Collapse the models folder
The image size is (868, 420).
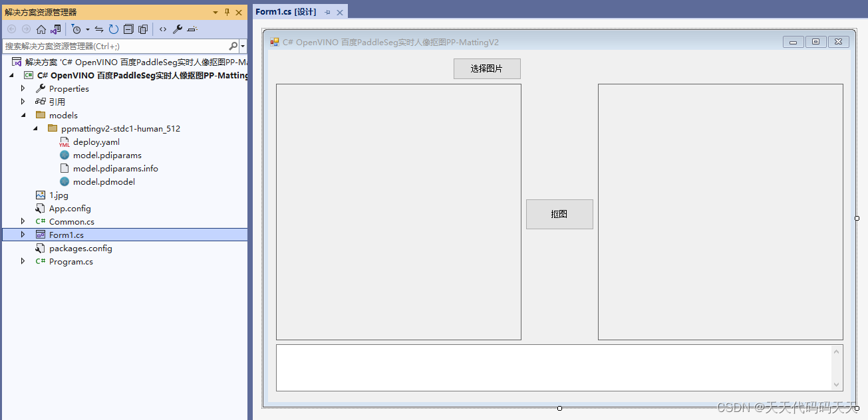pyautogui.click(x=23, y=116)
